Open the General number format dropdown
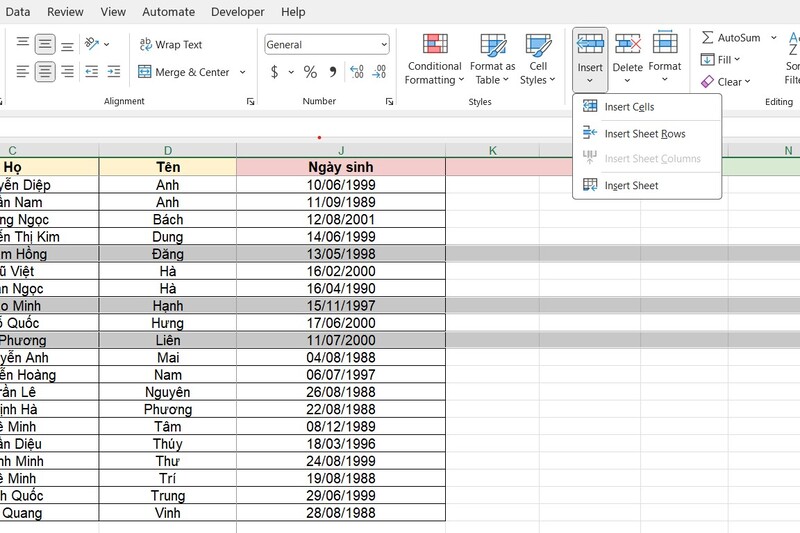Screen dimensions: 800x533 [327, 45]
